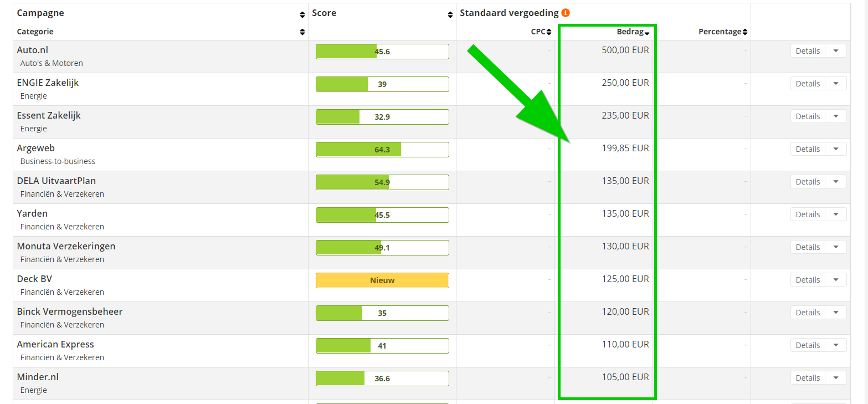Screen dimensions: 868x404
Task: Sort by Score column arrows
Action: point(450,15)
